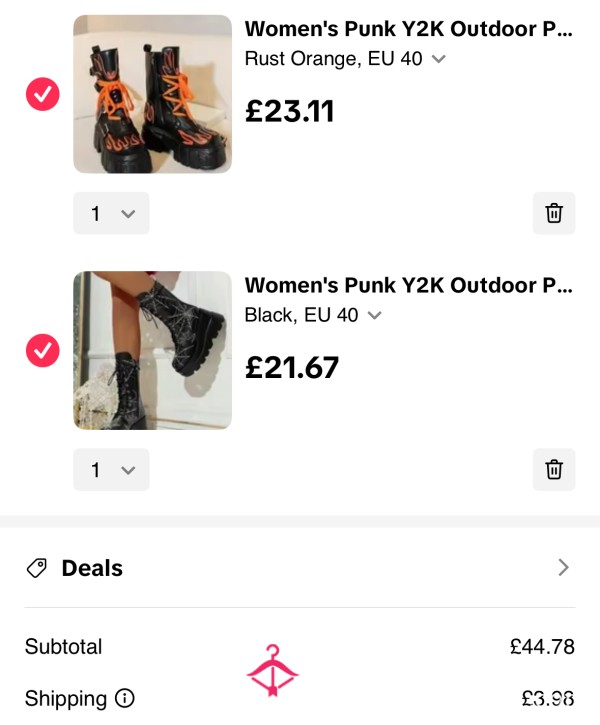Click the £21.67 price
600x725 pixels.
point(292,368)
